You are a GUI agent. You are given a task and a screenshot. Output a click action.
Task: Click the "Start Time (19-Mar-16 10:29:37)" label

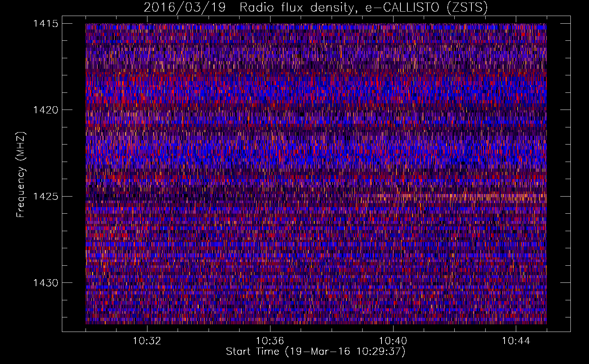[316, 352]
